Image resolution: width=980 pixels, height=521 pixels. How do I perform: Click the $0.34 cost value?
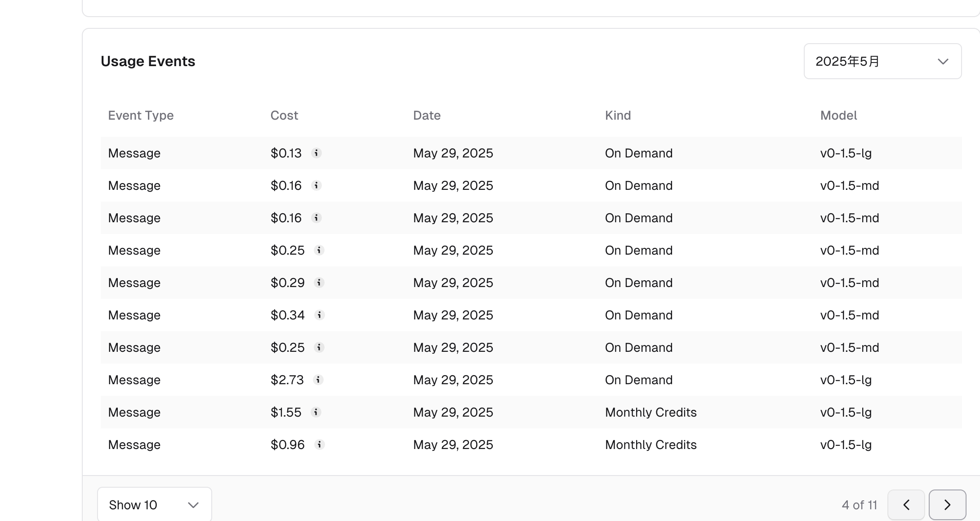(288, 315)
